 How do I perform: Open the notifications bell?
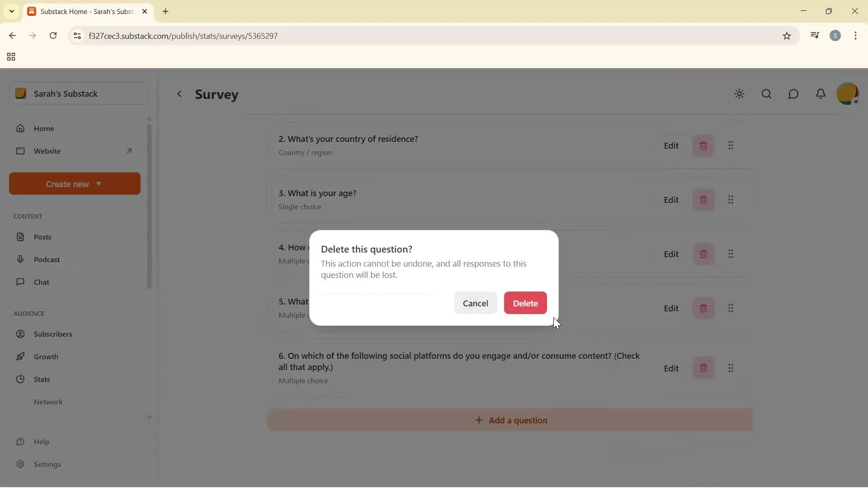coord(821,94)
